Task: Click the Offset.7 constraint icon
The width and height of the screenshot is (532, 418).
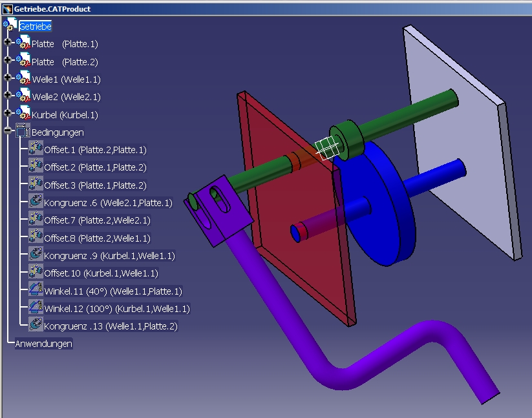Action: pos(36,219)
